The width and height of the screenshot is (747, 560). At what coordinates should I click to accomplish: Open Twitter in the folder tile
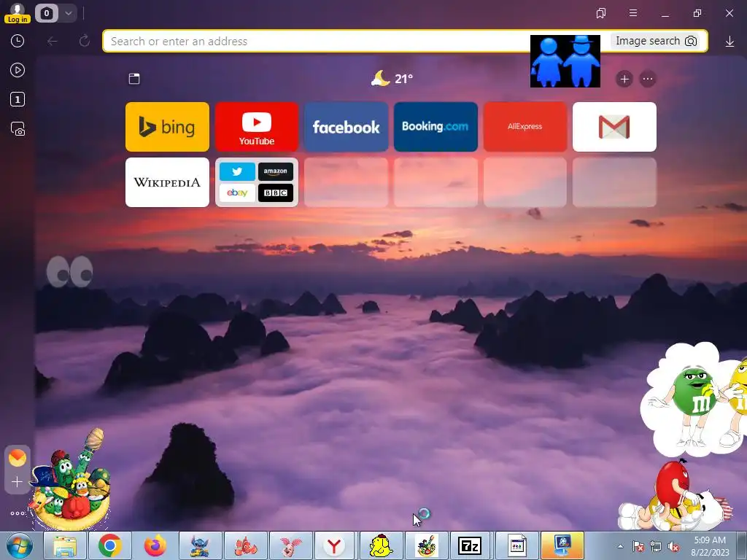pyautogui.click(x=237, y=171)
